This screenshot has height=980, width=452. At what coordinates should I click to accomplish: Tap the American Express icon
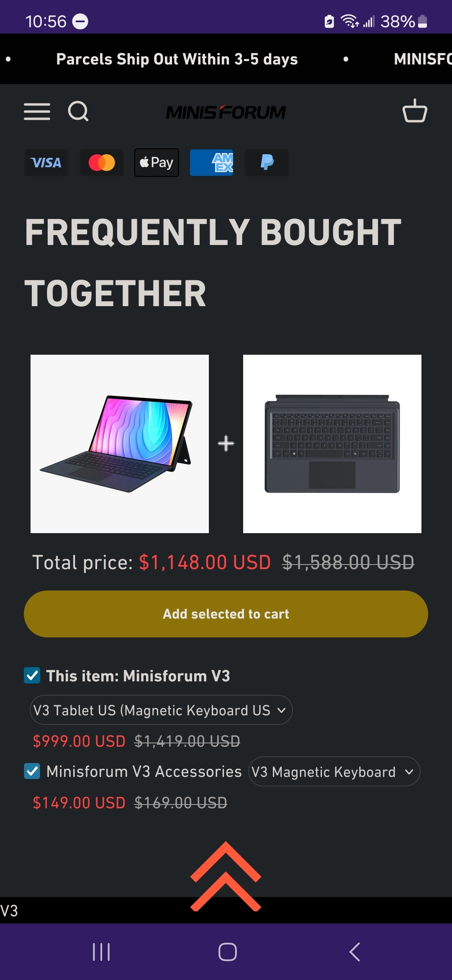pyautogui.click(x=211, y=162)
